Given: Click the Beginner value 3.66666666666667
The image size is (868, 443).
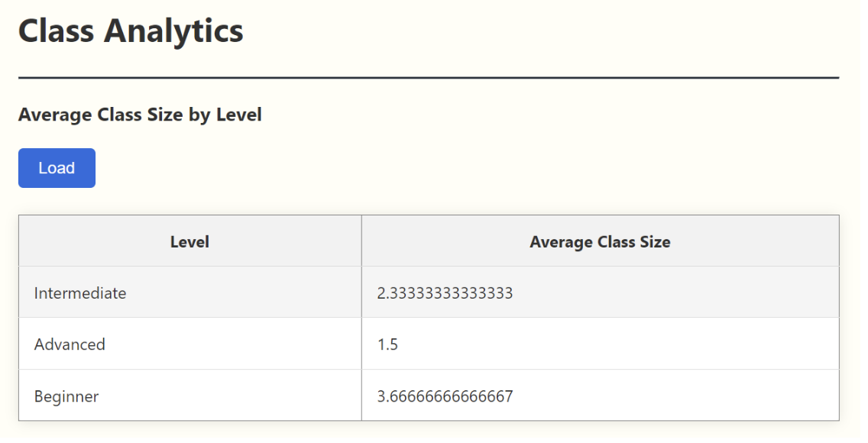Looking at the screenshot, I should 445,396.
